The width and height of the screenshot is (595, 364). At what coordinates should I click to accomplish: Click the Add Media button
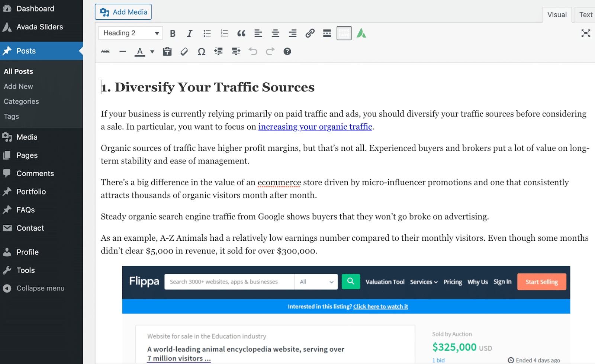123,12
